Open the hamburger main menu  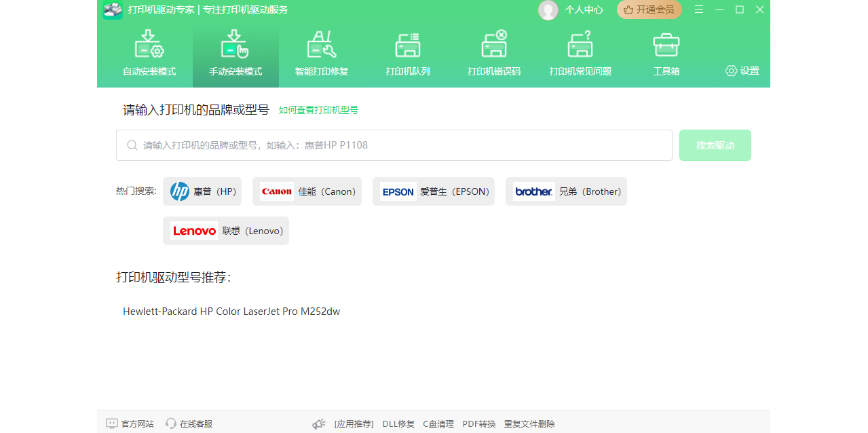[699, 10]
